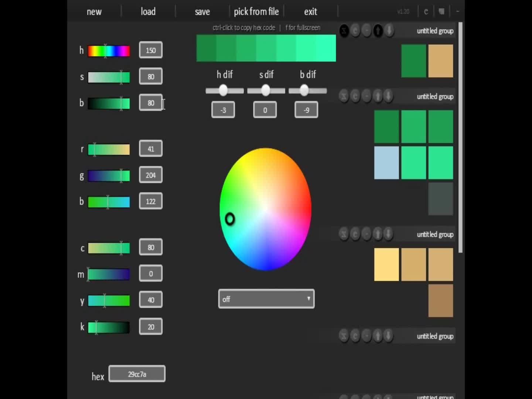The height and width of the screenshot is (399, 532).
Task: Move the topmost group down with arrow icon
Action: (389, 31)
